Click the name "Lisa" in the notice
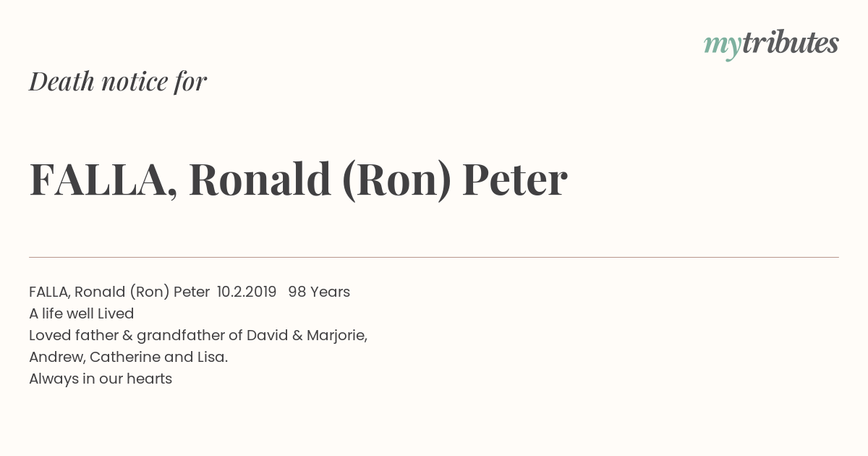868x456 pixels. [210, 357]
